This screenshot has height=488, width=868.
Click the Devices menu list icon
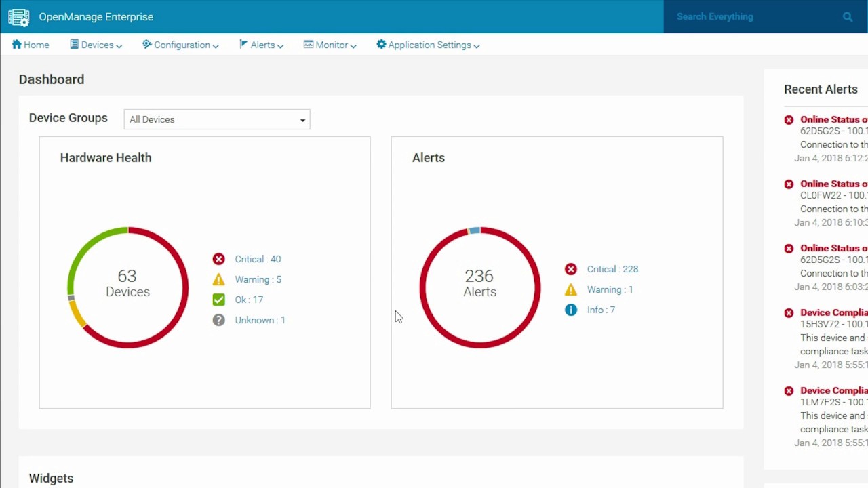(x=75, y=45)
